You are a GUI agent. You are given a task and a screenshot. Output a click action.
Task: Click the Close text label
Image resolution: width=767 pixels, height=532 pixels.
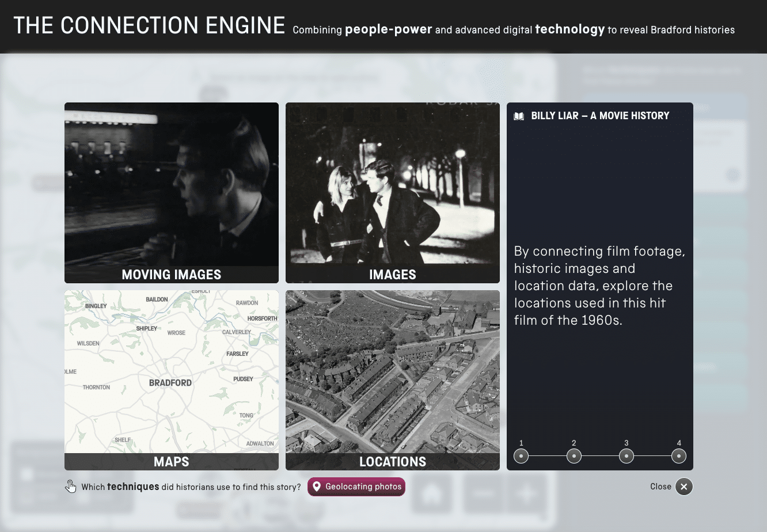pyautogui.click(x=660, y=487)
